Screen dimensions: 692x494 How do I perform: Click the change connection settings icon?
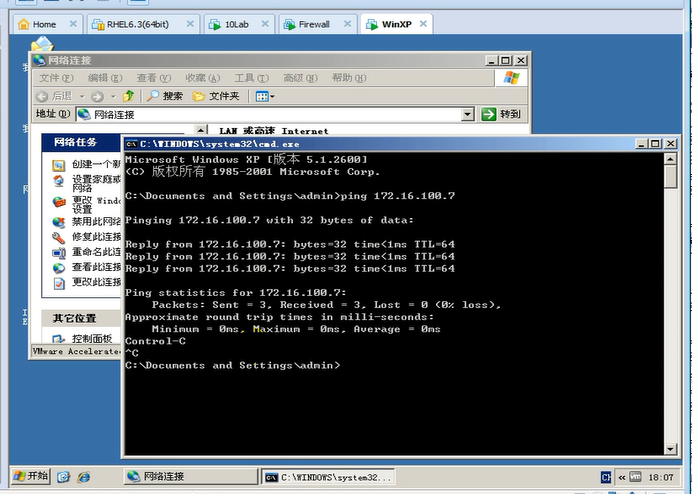pyautogui.click(x=59, y=283)
